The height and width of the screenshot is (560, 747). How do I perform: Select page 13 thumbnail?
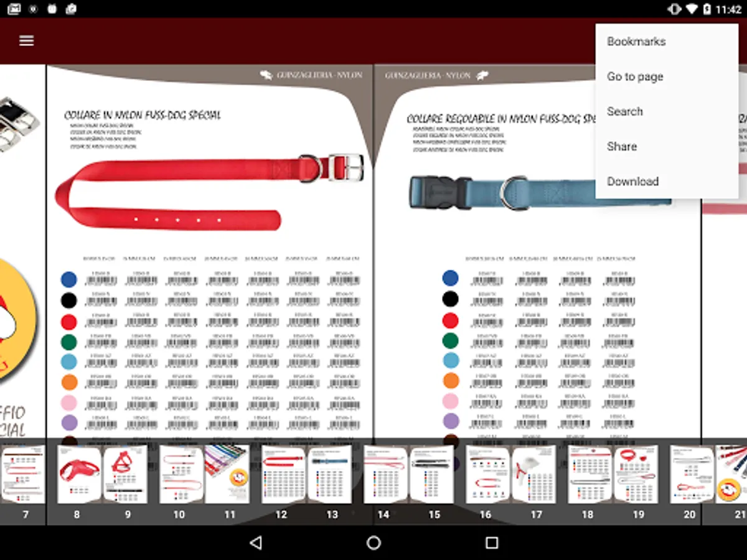[x=329, y=475]
